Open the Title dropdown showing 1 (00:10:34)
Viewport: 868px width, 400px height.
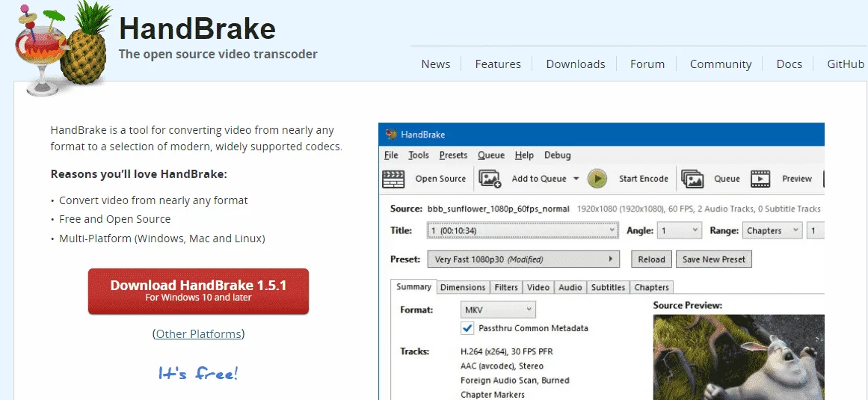coord(523,231)
